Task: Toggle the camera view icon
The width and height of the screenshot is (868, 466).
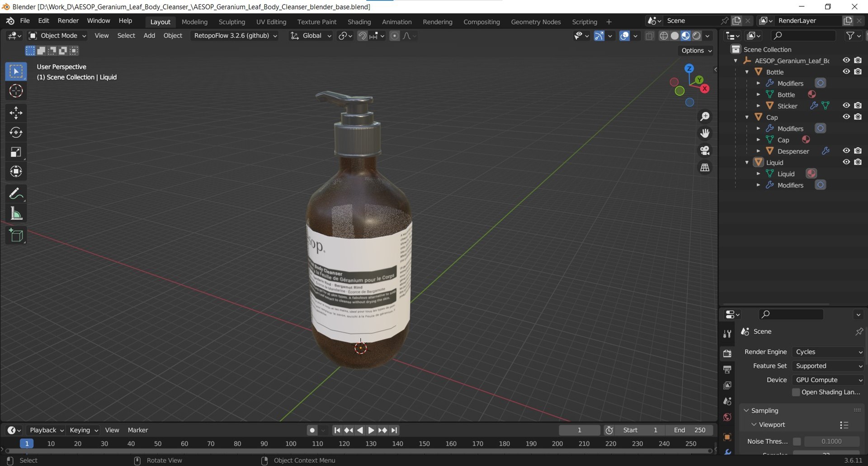Action: tap(705, 150)
